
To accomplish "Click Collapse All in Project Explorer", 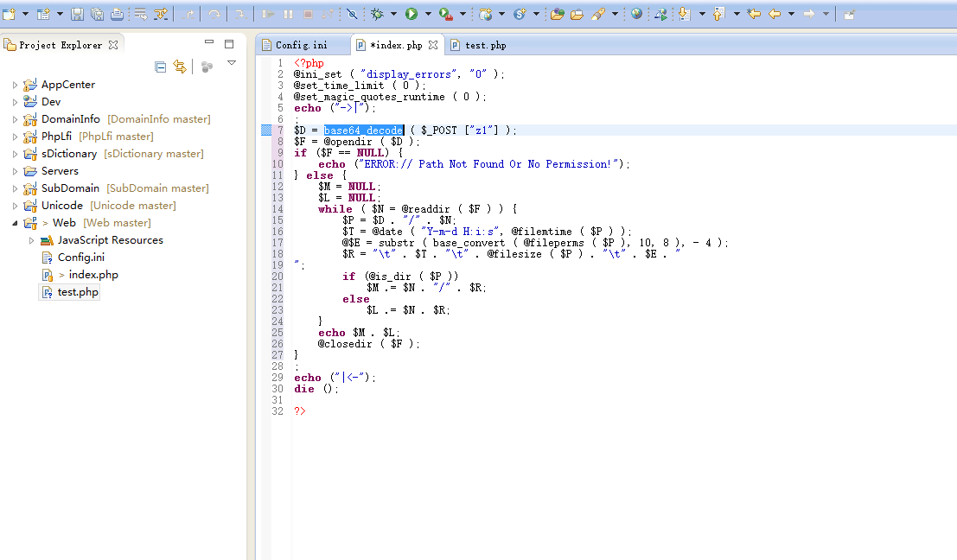I will tap(161, 67).
